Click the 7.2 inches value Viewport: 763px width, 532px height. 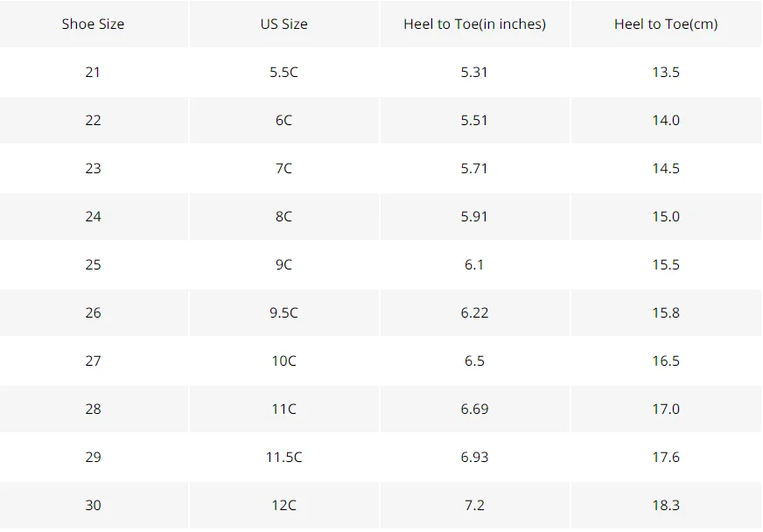point(474,505)
